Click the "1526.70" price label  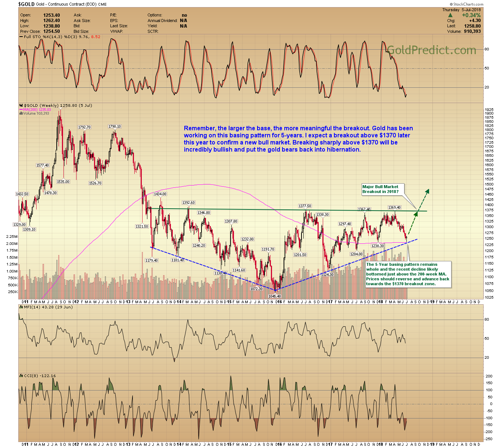click(x=96, y=183)
